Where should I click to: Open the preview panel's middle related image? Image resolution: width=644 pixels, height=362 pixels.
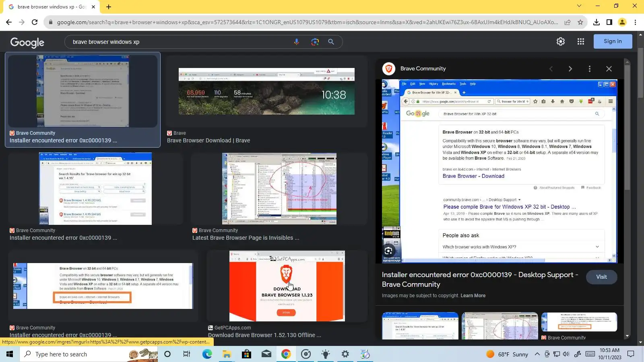point(500,326)
